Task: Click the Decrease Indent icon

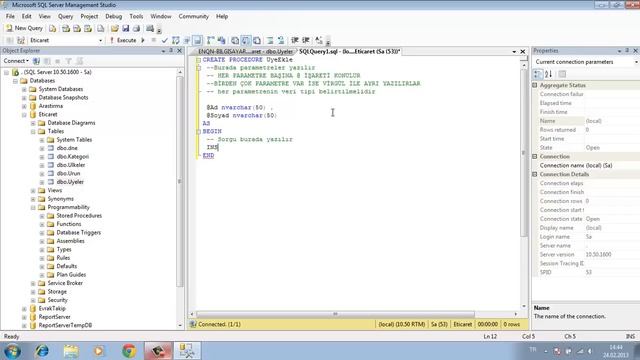Action: click(x=295, y=40)
